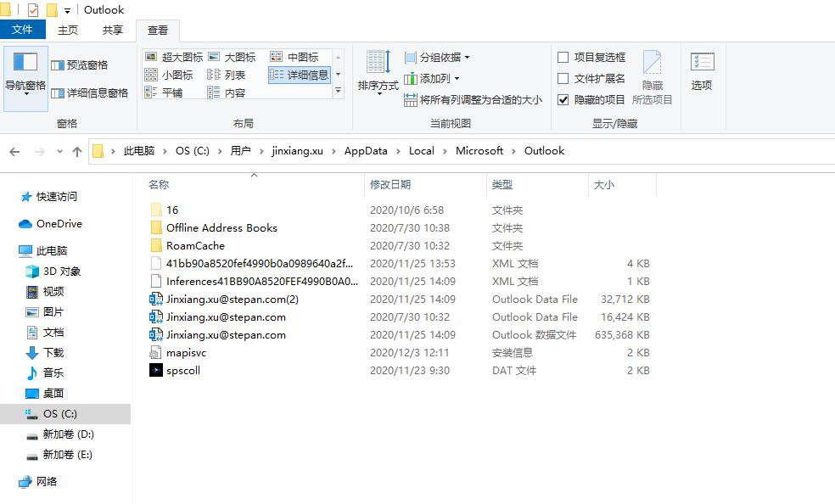This screenshot has height=504, width=835.
Task: Open the 文件 (File) menu
Action: pyautogui.click(x=23, y=29)
